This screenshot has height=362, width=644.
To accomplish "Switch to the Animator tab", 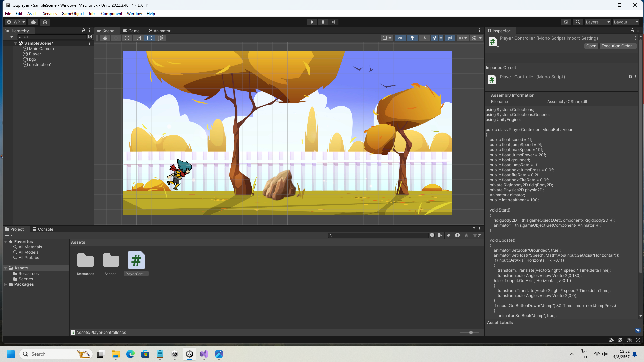I will pyautogui.click(x=160, y=31).
